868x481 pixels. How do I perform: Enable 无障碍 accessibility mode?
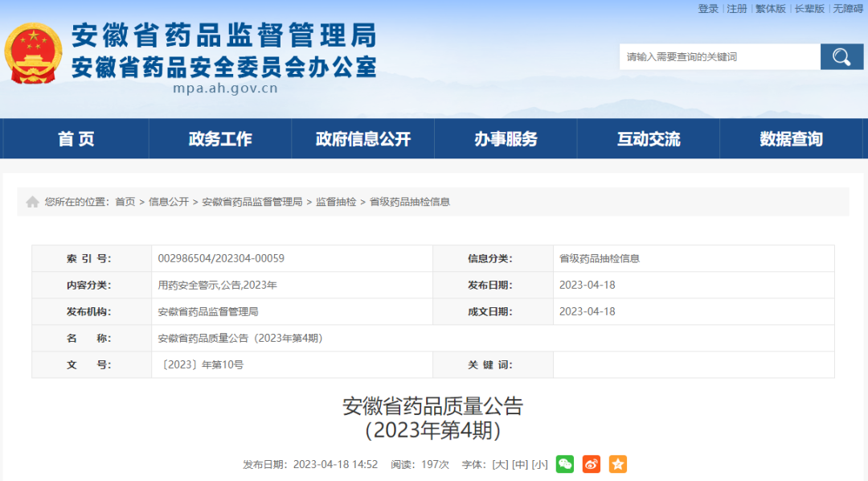(848, 9)
